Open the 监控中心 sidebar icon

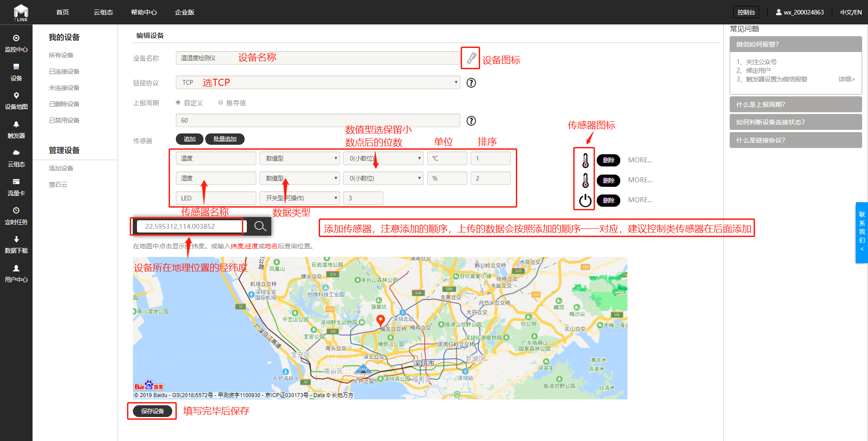coord(16,38)
